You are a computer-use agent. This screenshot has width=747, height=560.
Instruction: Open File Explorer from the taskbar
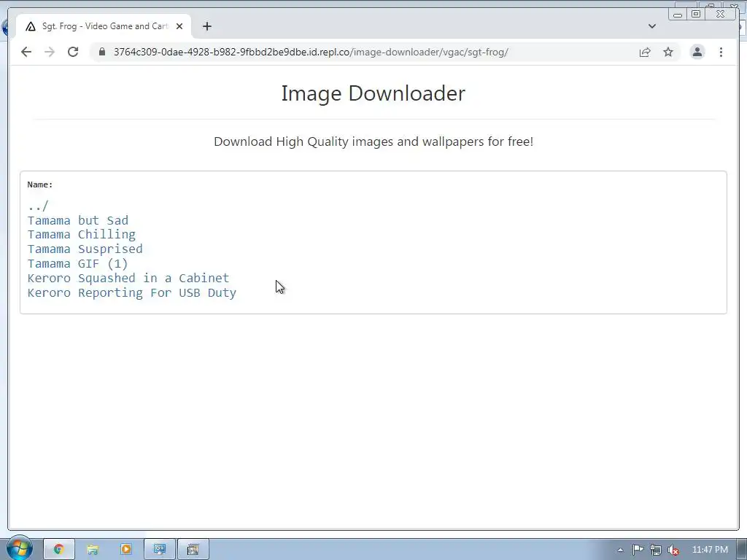pos(93,550)
